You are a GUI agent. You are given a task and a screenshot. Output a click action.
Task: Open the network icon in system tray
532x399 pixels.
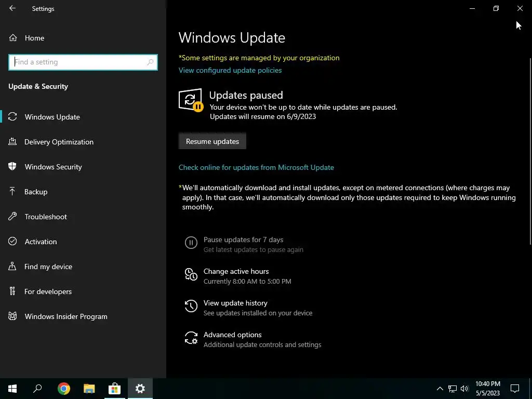point(453,389)
